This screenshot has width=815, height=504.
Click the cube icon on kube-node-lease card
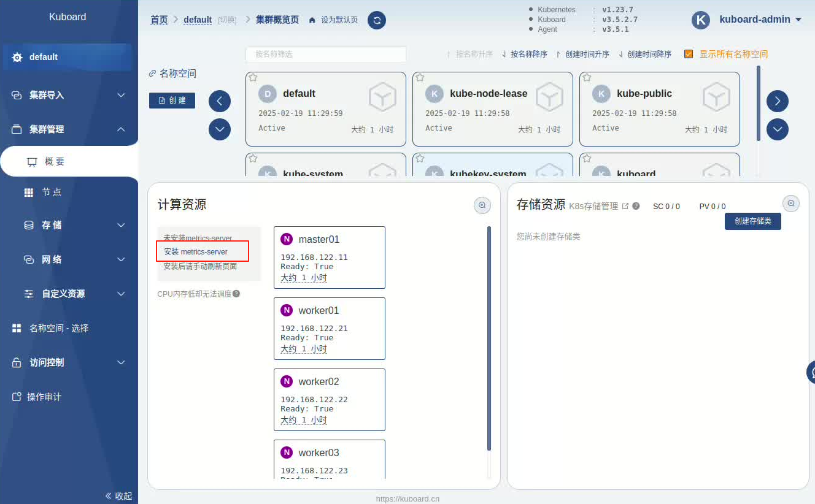(x=549, y=98)
